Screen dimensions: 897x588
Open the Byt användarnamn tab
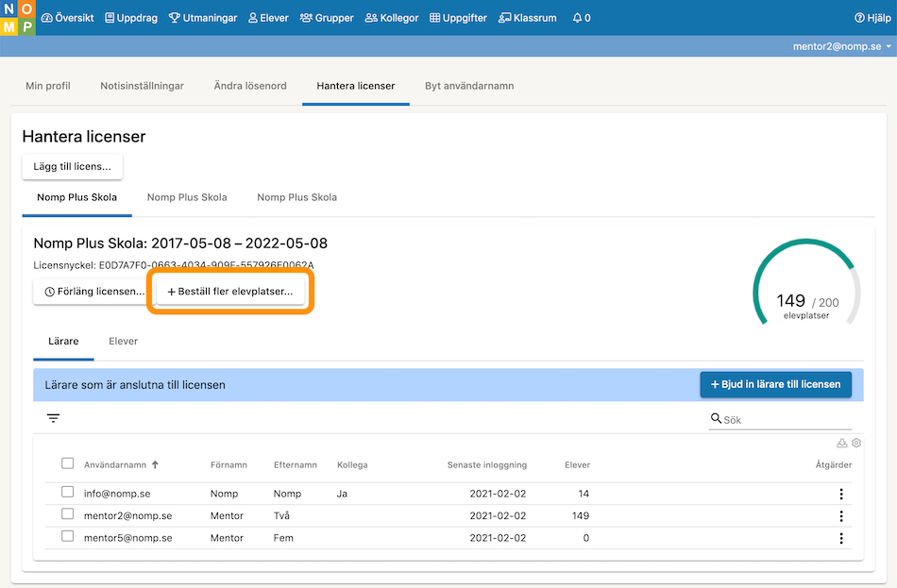tap(469, 86)
